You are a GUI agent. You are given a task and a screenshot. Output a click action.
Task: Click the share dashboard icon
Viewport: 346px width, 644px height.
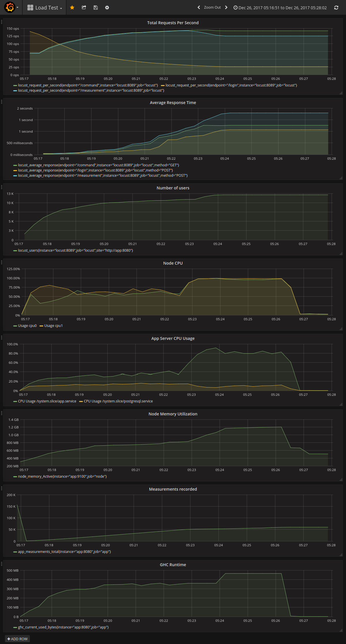[x=84, y=7]
